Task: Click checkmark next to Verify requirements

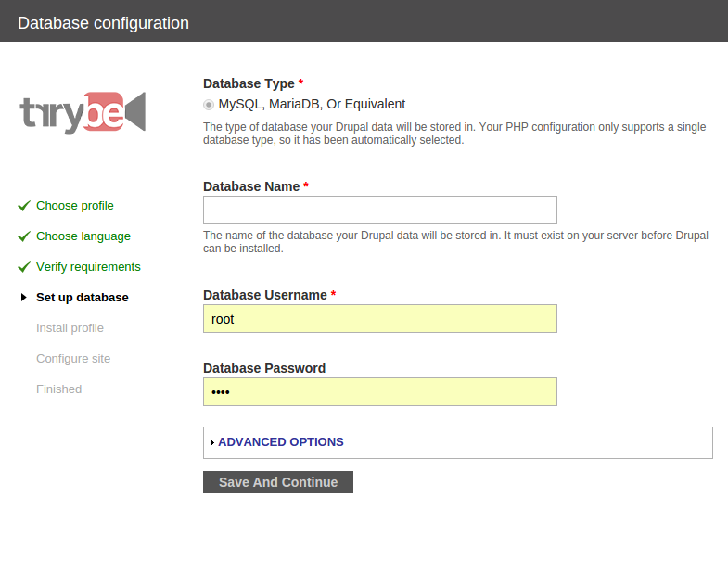Action: (x=24, y=267)
